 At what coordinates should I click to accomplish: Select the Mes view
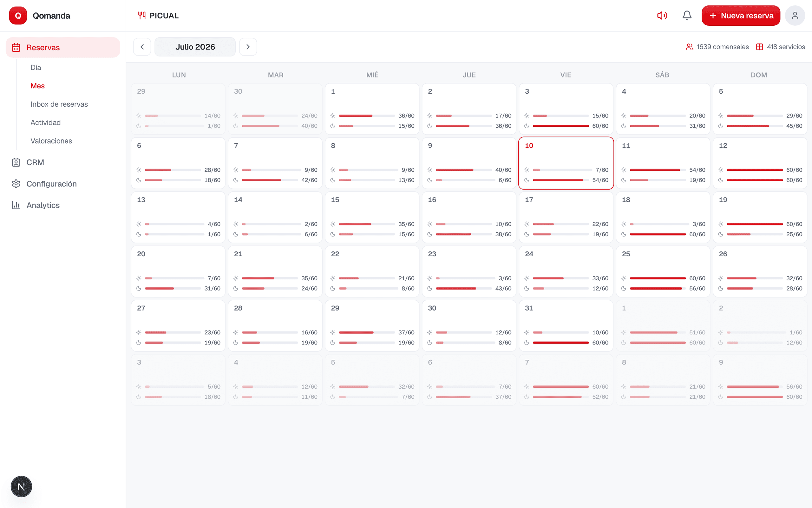pos(37,86)
